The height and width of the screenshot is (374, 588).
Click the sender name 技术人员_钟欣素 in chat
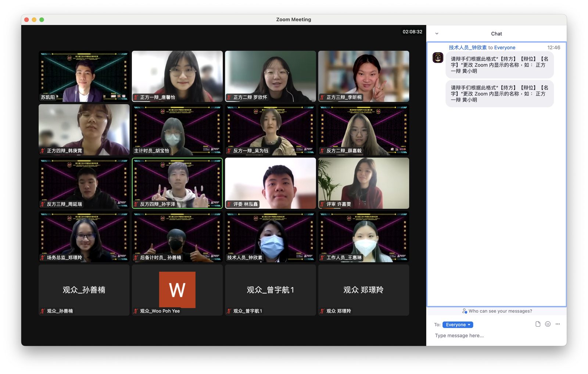coord(467,47)
